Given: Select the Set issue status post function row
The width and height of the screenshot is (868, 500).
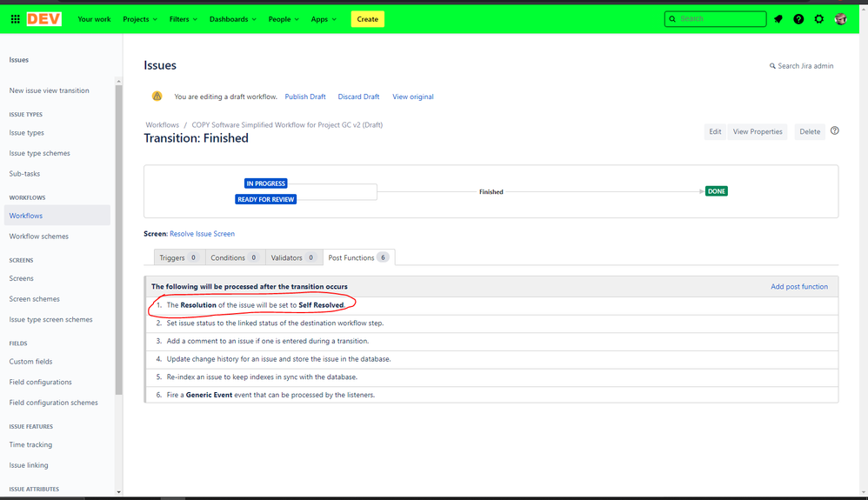Looking at the screenshot, I should (x=491, y=323).
